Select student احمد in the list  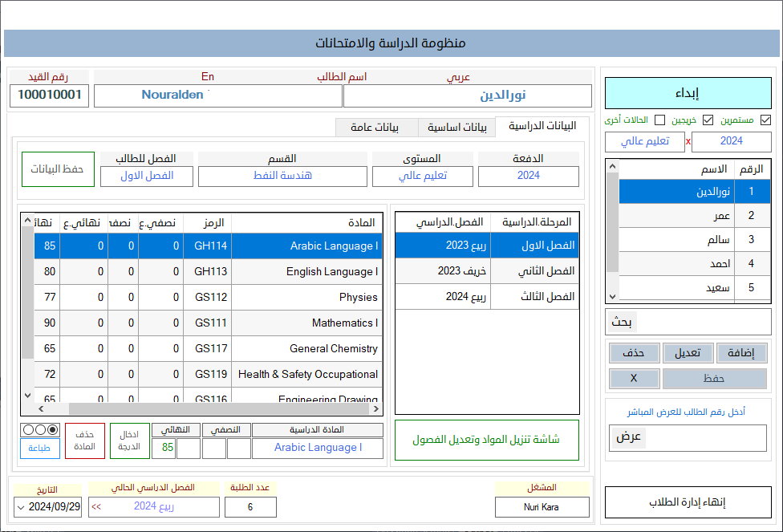(x=695, y=263)
